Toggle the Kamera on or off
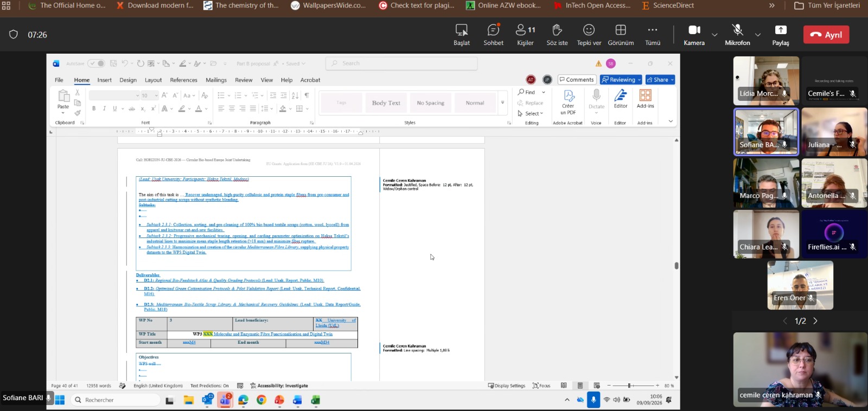The image size is (868, 411). click(x=694, y=35)
